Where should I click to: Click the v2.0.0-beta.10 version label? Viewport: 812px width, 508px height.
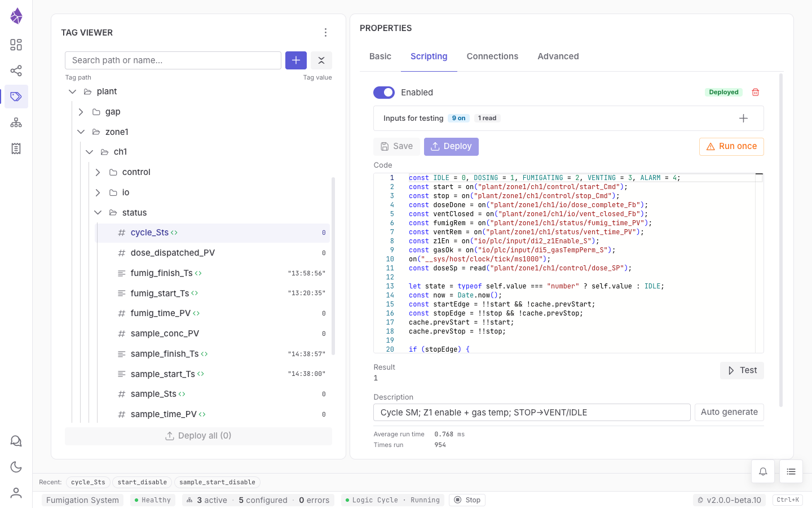tap(730, 500)
